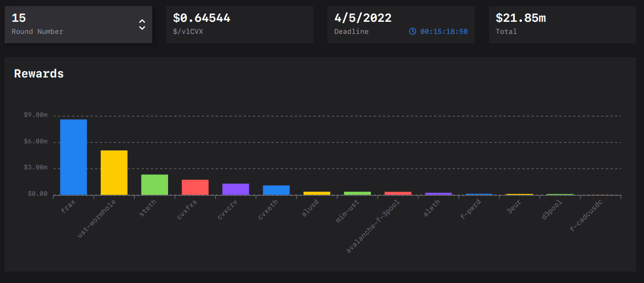
Task: Open the Round Number dropdown selector
Action: [78, 25]
